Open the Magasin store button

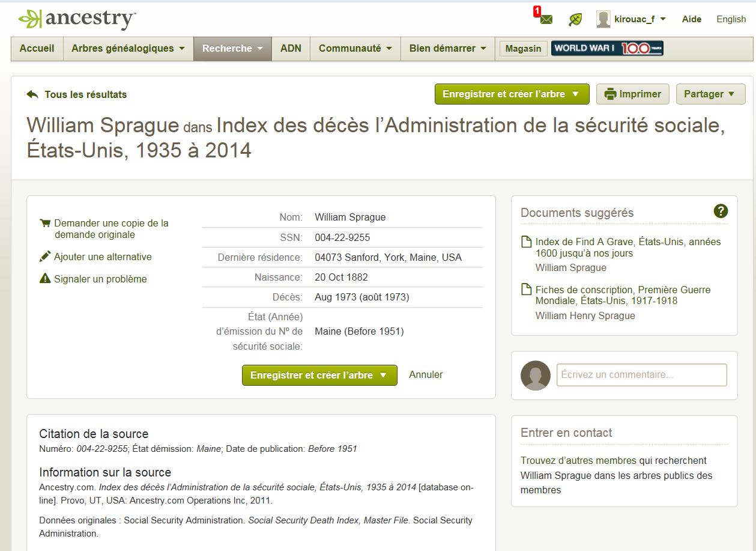point(523,49)
